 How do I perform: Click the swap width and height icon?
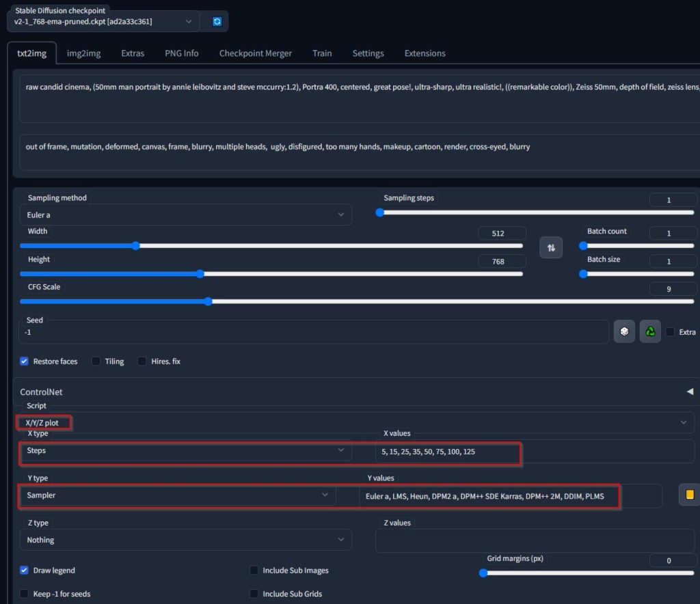click(551, 247)
